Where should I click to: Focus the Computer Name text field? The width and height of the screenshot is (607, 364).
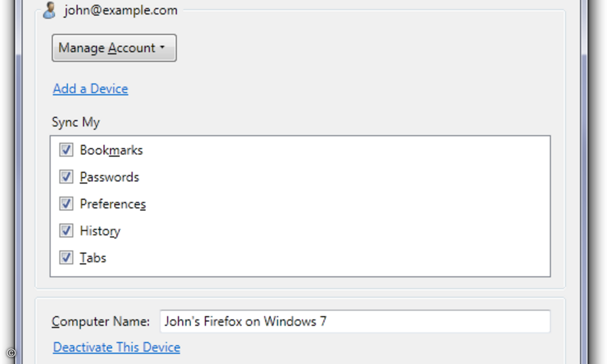355,322
